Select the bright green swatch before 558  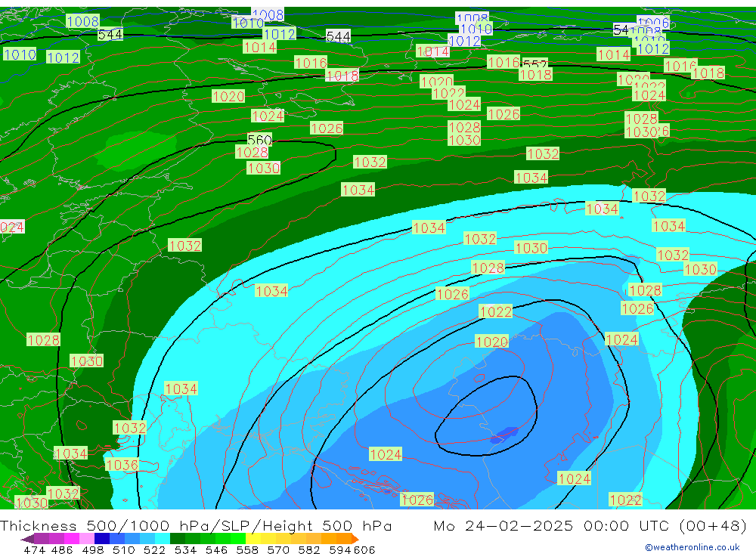pyautogui.click(x=237, y=539)
